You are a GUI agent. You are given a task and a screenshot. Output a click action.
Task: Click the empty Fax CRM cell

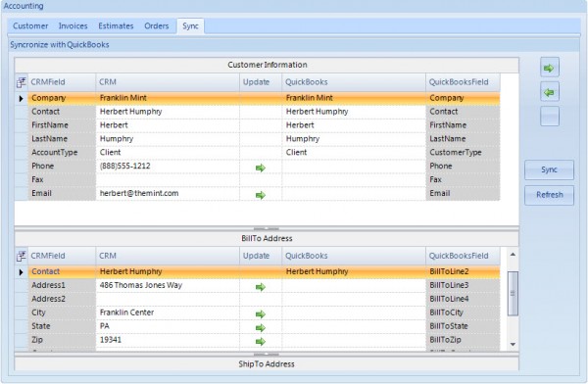[x=168, y=179]
